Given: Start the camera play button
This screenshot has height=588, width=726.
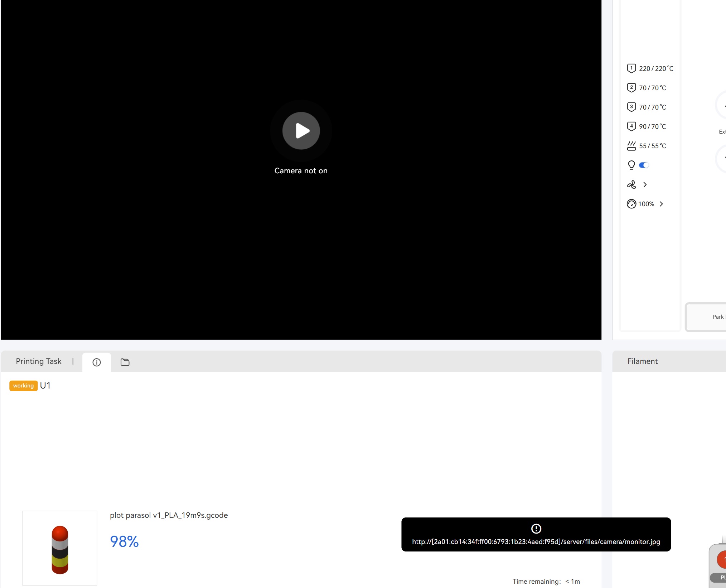Looking at the screenshot, I should tap(301, 131).
